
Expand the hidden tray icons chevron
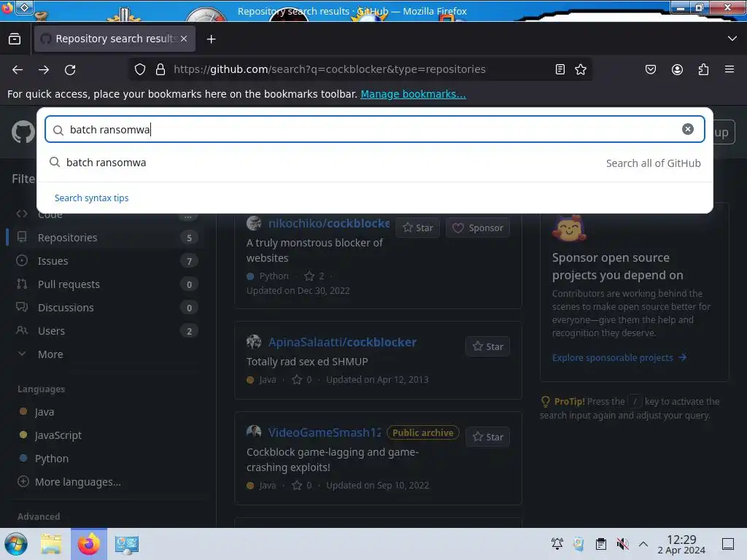coord(643,544)
